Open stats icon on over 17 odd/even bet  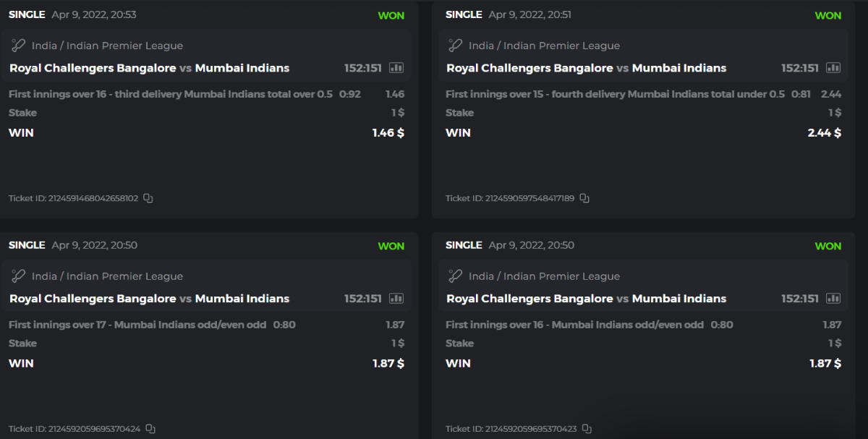pos(396,299)
